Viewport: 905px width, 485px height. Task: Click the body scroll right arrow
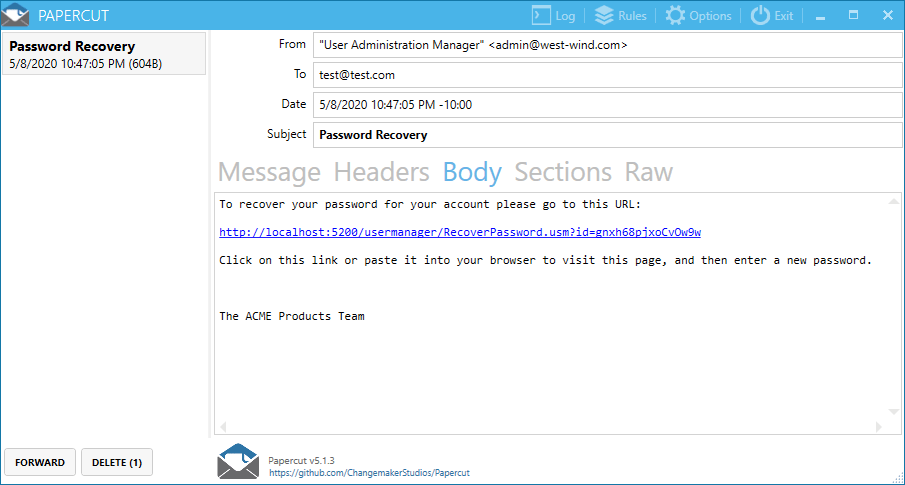pyautogui.click(x=879, y=427)
